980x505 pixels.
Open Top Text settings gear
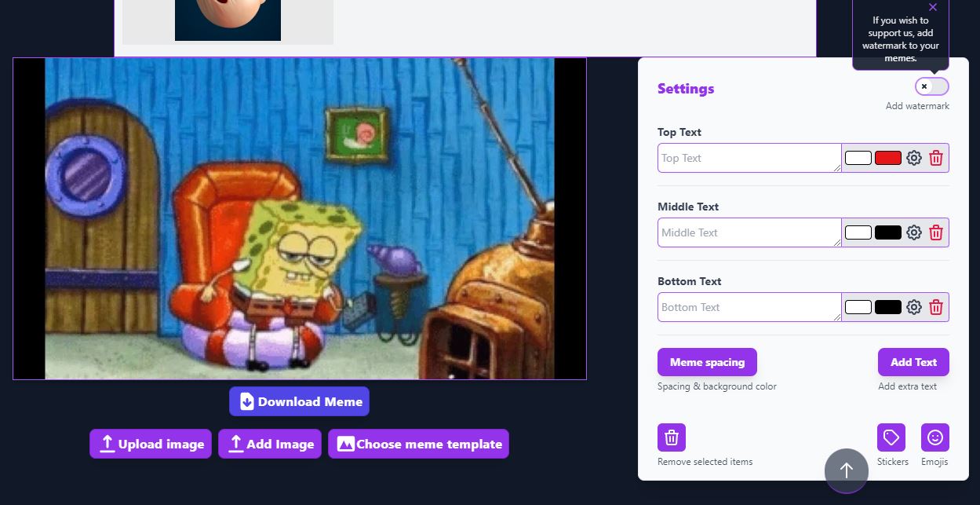[x=914, y=158]
